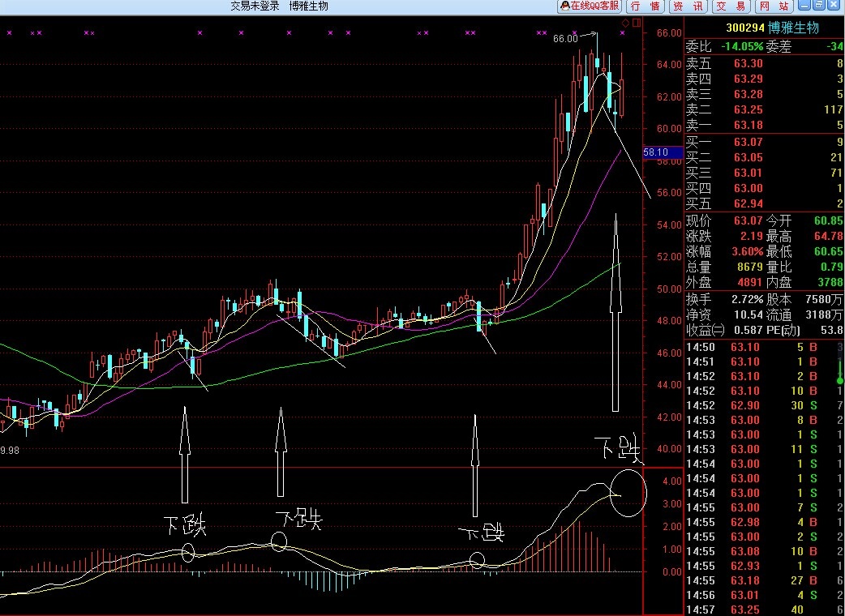
Task: Click the 博雅生物 name in the quote panel
Action: tap(794, 28)
